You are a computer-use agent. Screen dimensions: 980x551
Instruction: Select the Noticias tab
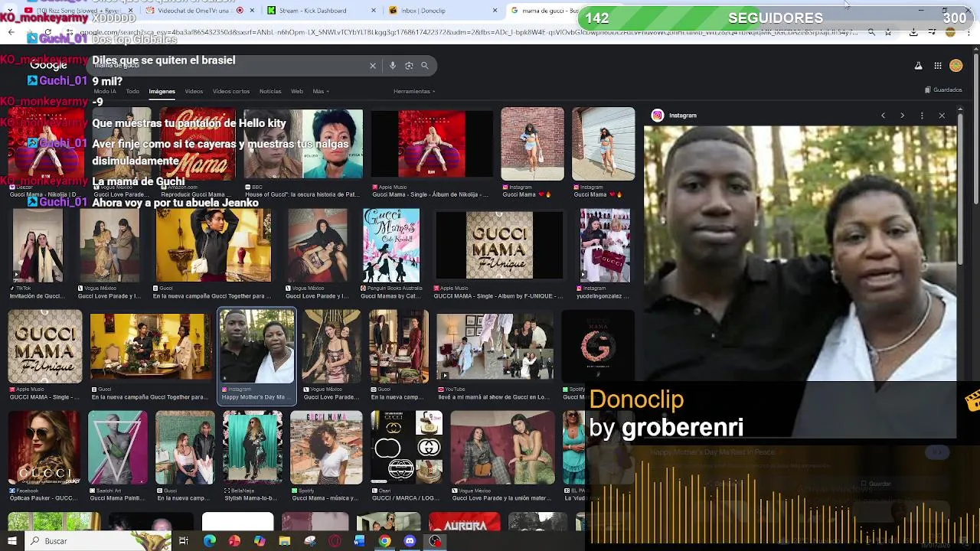click(270, 91)
